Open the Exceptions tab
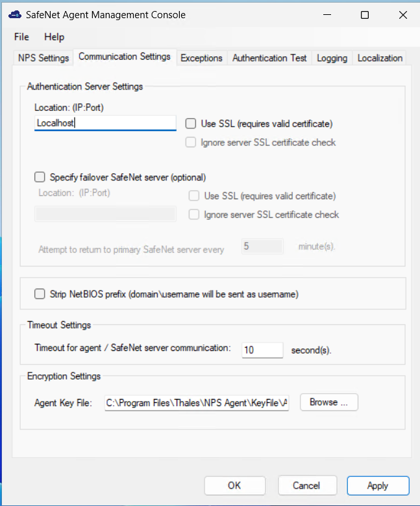 pyautogui.click(x=201, y=58)
